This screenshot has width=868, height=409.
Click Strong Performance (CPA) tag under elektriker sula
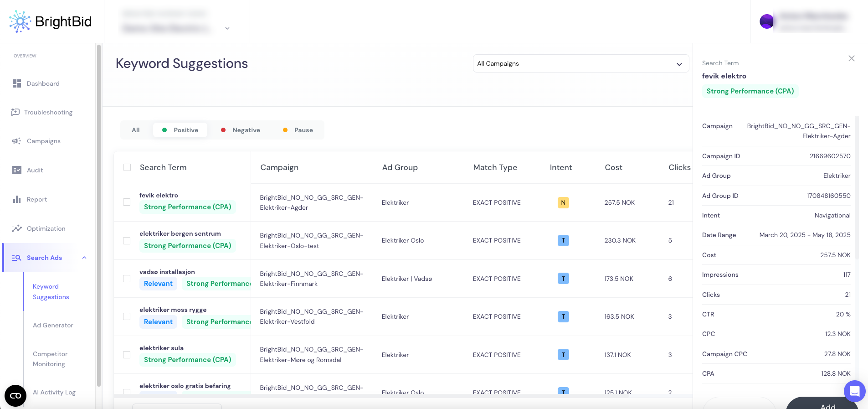pos(188,360)
